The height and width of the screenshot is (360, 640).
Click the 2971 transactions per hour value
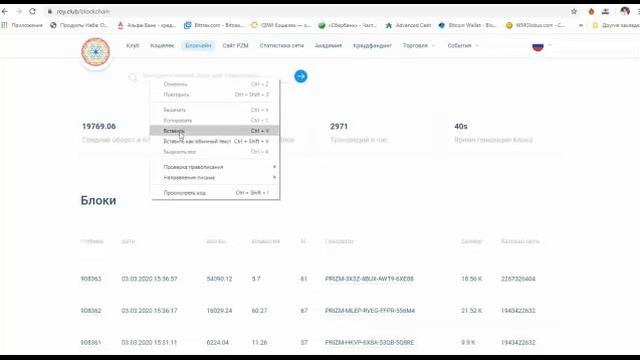339,127
